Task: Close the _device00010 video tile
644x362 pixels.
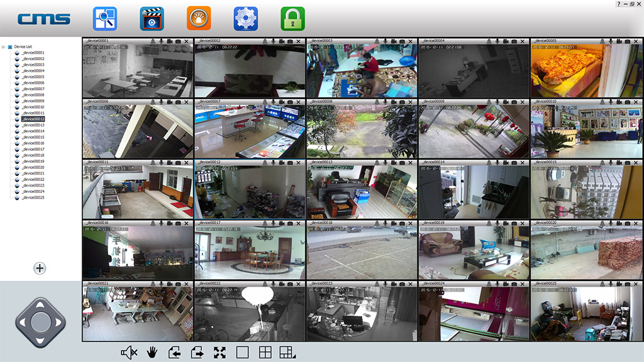Action: [636, 102]
